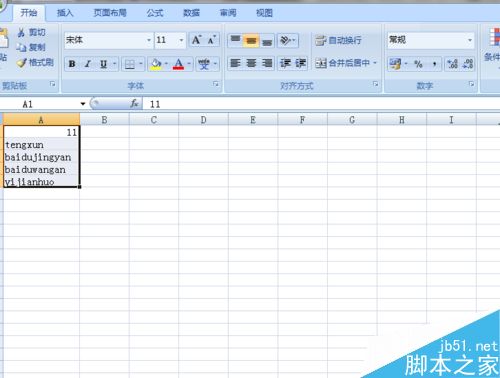Align text left

coord(235,63)
